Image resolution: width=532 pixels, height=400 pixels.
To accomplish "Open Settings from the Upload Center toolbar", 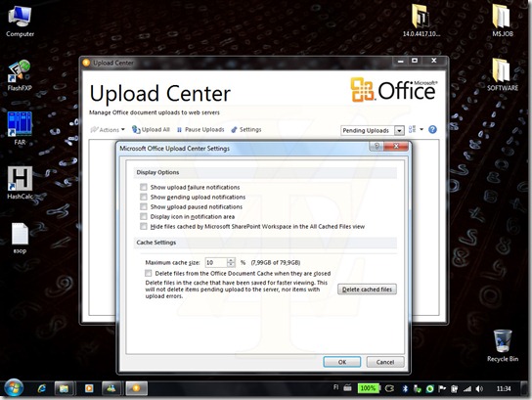I will (x=246, y=130).
